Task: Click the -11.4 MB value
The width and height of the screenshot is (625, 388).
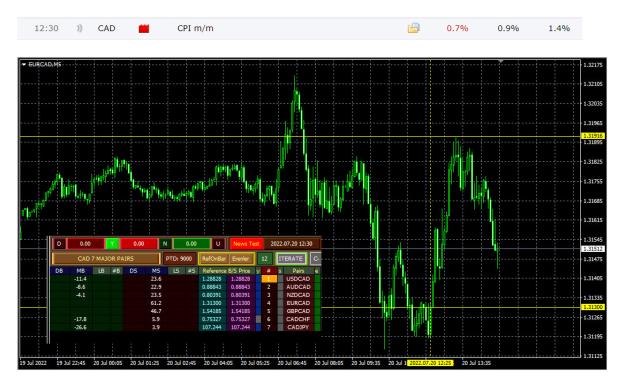Action: click(81, 279)
